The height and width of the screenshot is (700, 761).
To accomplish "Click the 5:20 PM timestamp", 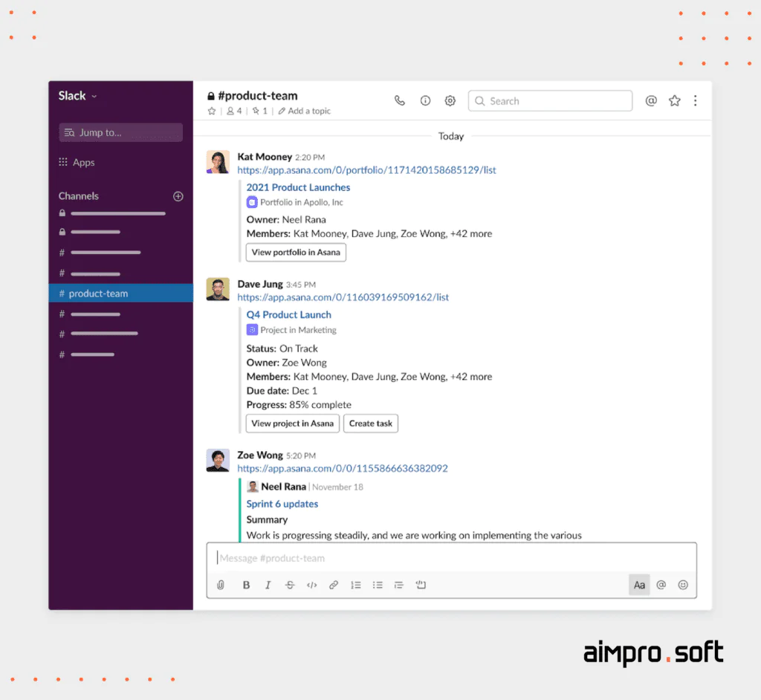I will click(x=301, y=456).
